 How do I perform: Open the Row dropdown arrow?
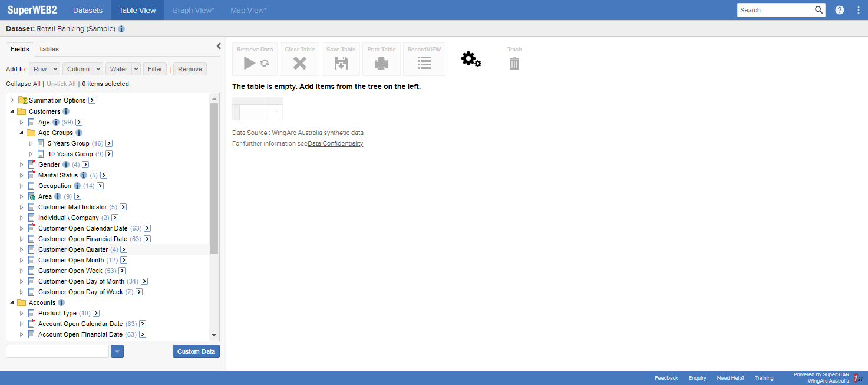55,69
